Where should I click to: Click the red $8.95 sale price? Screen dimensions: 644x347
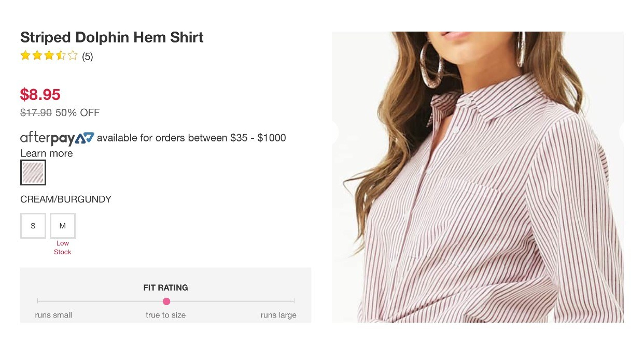(40, 94)
